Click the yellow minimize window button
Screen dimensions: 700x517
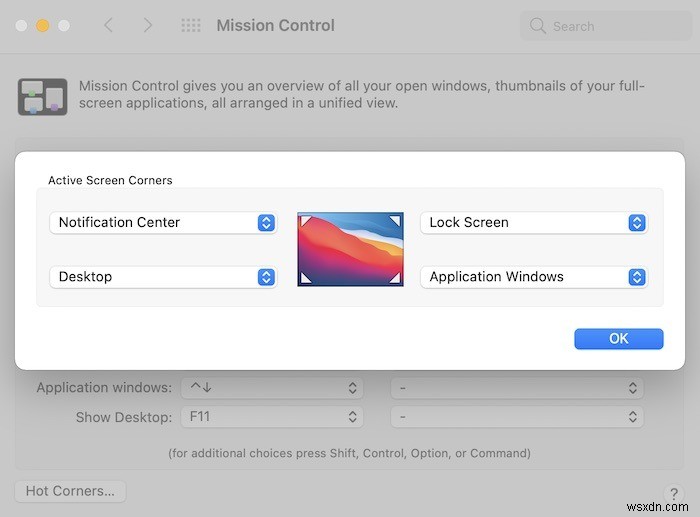42,25
